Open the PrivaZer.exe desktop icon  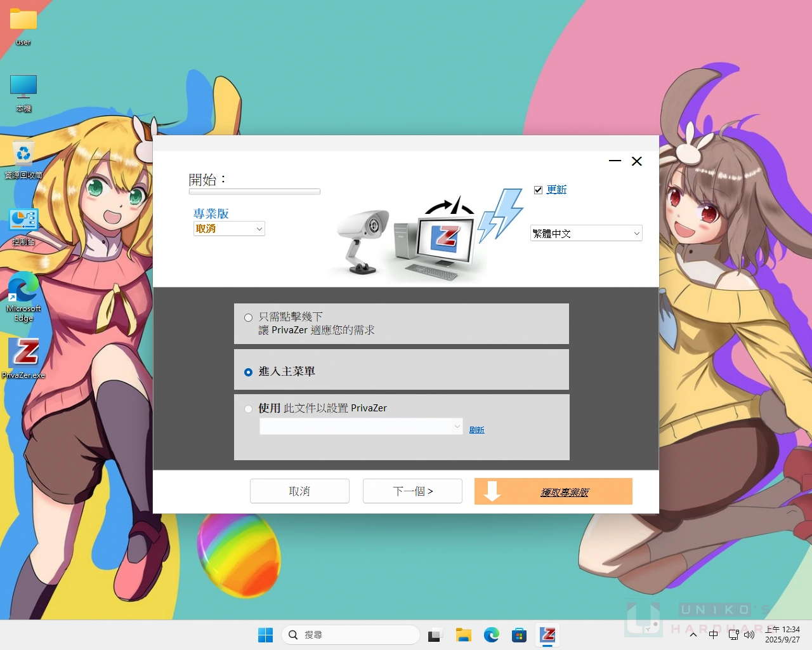pyautogui.click(x=23, y=358)
